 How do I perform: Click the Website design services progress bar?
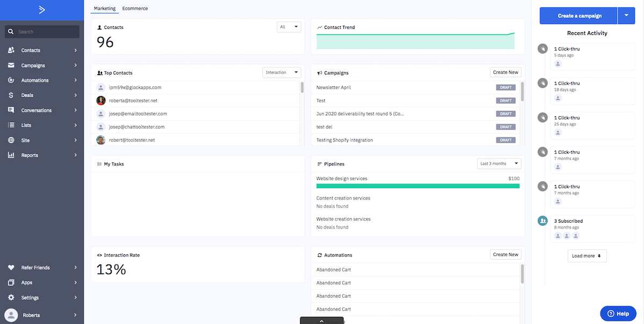(x=419, y=186)
